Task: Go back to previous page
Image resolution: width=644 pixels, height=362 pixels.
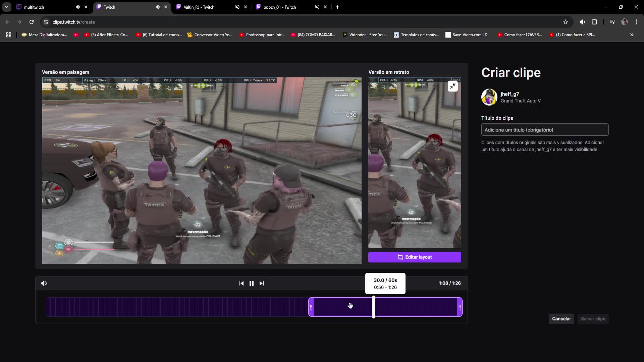Action: click(x=7, y=22)
